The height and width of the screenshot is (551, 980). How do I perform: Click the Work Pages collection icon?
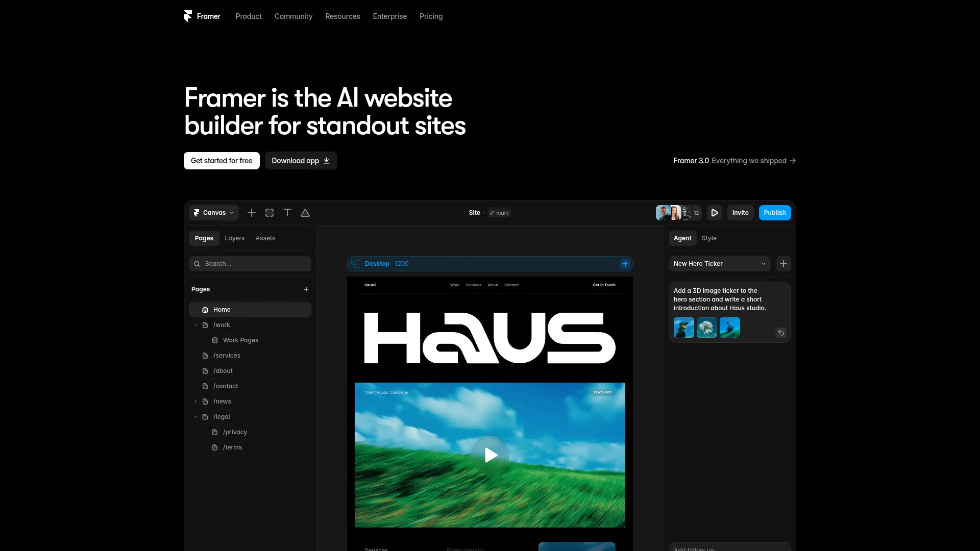point(215,340)
